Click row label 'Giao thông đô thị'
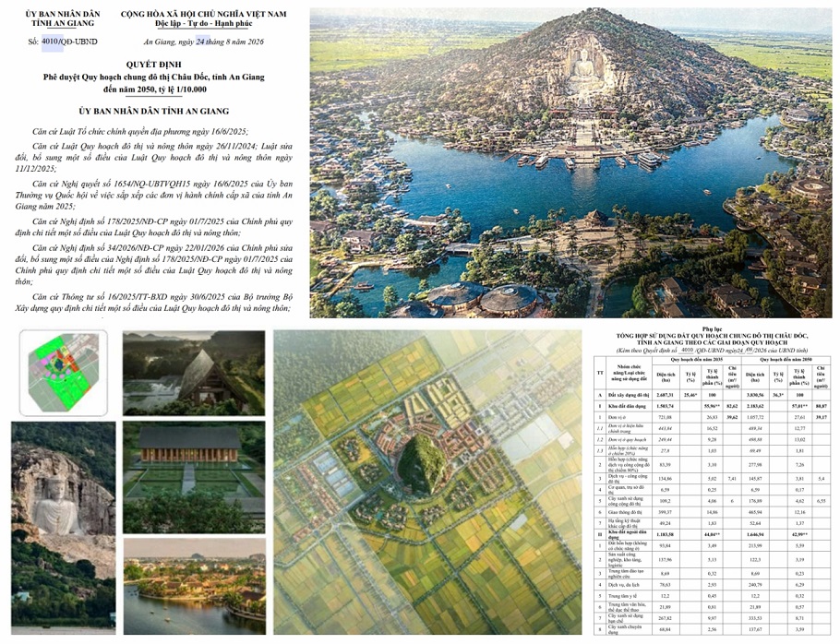The width and height of the screenshot is (840, 644). coord(626,512)
